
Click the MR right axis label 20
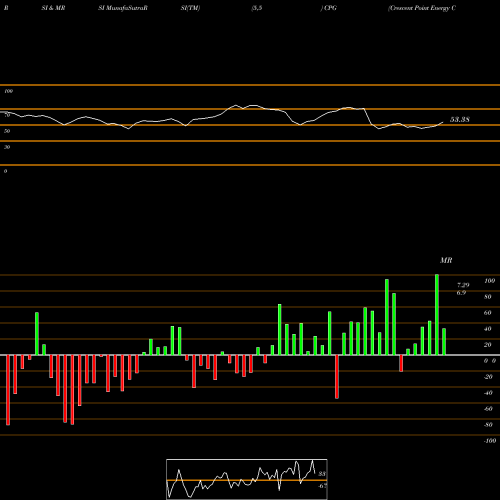pyautogui.click(x=488, y=345)
